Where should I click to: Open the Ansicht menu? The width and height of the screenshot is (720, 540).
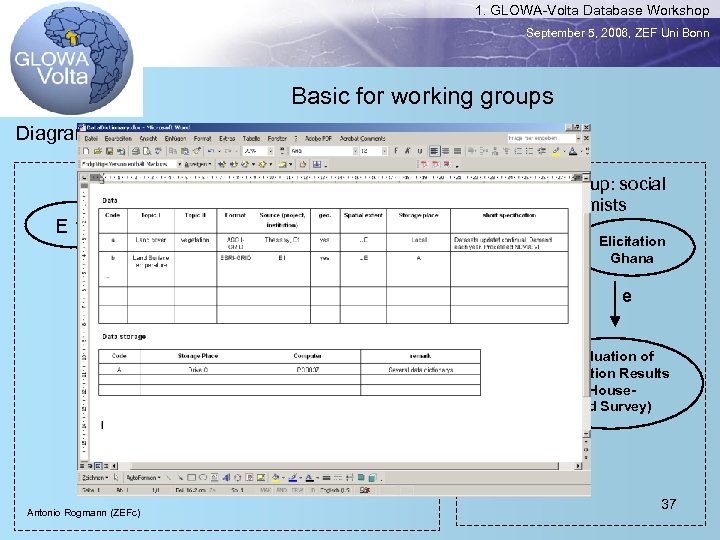(x=148, y=138)
